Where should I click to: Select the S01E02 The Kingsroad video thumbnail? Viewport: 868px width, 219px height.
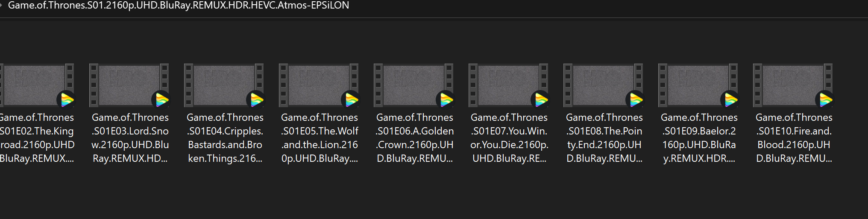point(37,85)
